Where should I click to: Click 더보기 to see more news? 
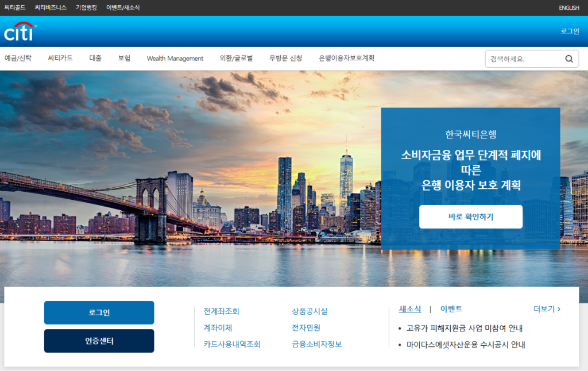[x=547, y=309]
